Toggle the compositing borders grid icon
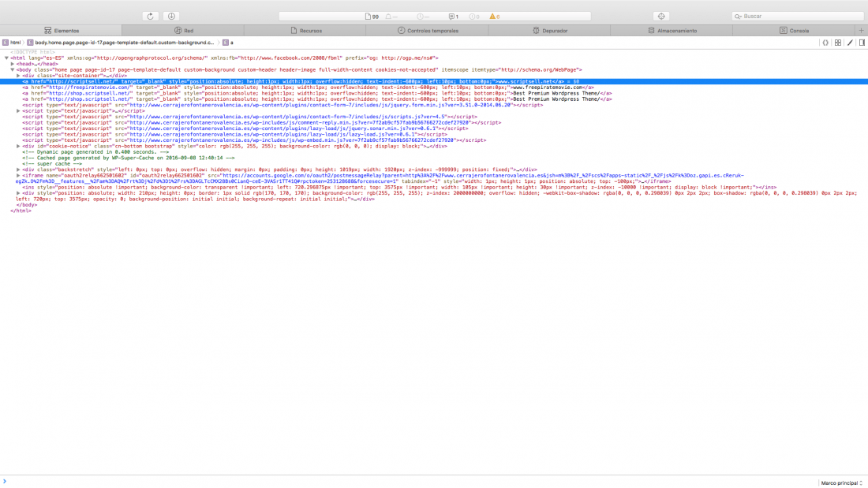This screenshot has height=488, width=868. [838, 43]
